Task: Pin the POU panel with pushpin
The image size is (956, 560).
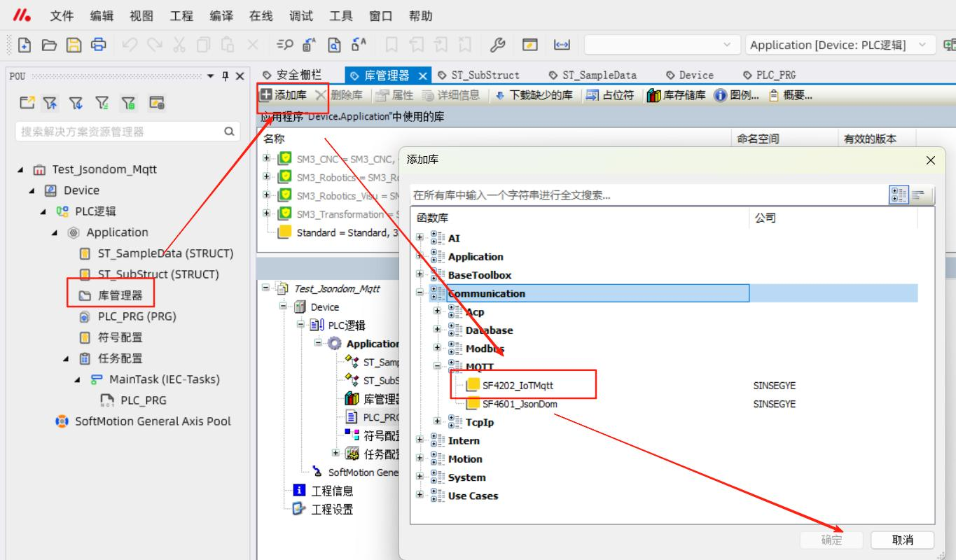Action: 226,76
